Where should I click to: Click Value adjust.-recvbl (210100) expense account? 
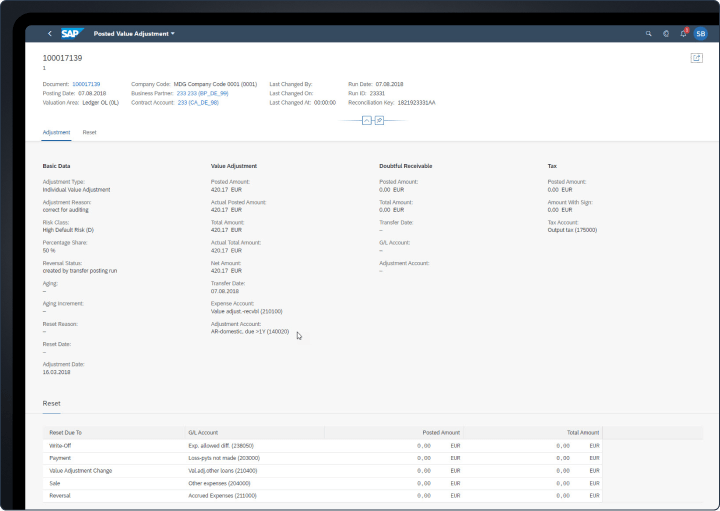click(247, 311)
